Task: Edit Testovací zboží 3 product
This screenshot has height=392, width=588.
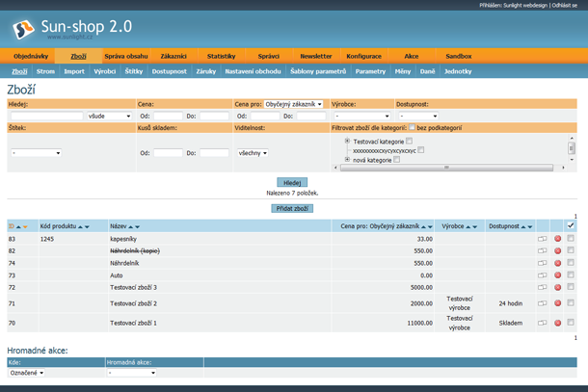Action: tap(543, 287)
